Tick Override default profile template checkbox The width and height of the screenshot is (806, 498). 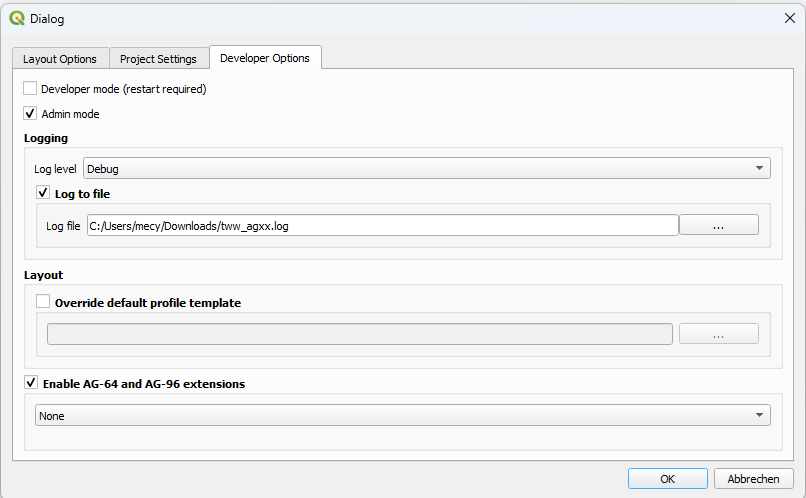coord(43,302)
